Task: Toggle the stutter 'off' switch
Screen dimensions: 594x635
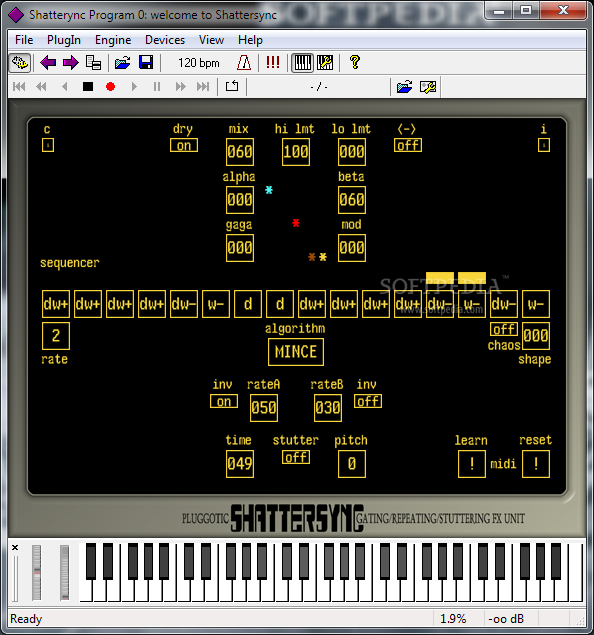Action: point(296,457)
